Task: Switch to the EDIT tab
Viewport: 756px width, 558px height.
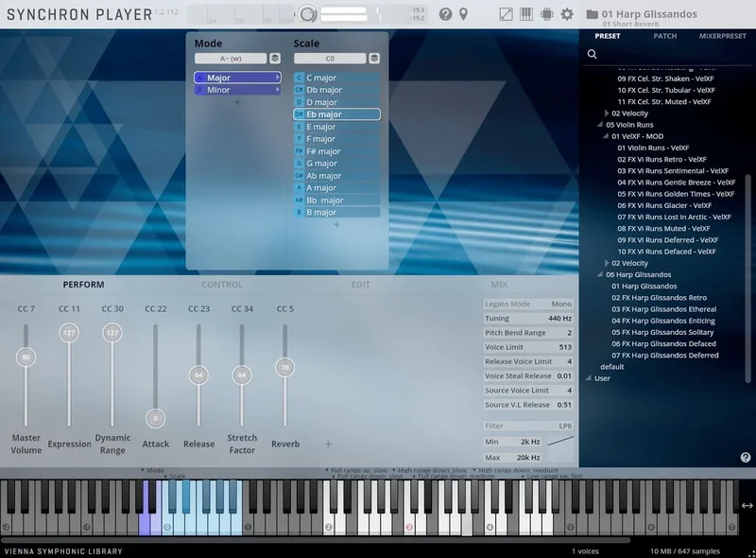Action: 361,285
